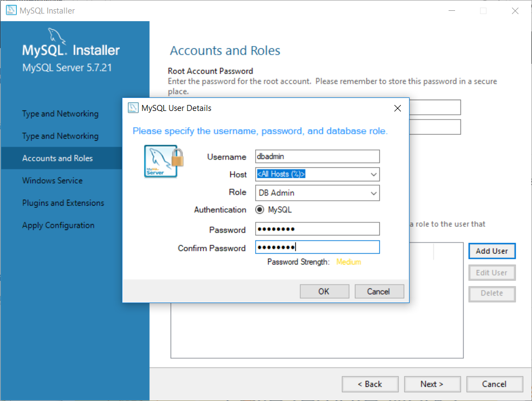Click the Delete user button
532x401 pixels.
pyautogui.click(x=491, y=293)
